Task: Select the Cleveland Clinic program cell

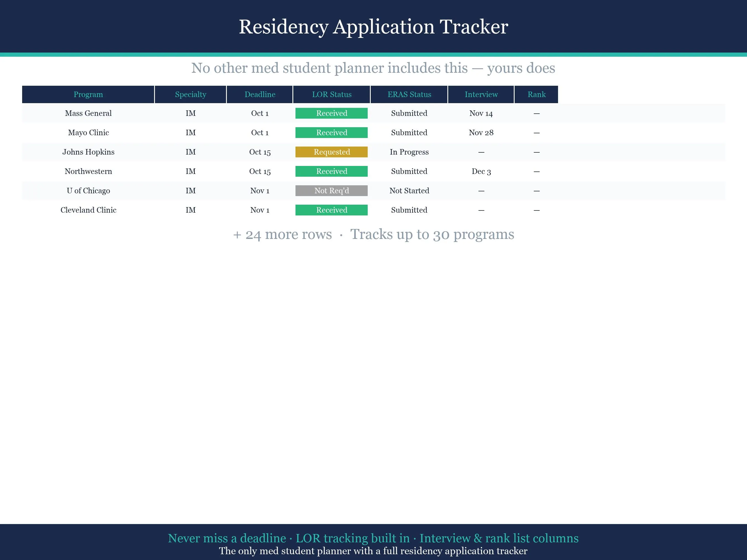Action: [88, 210]
